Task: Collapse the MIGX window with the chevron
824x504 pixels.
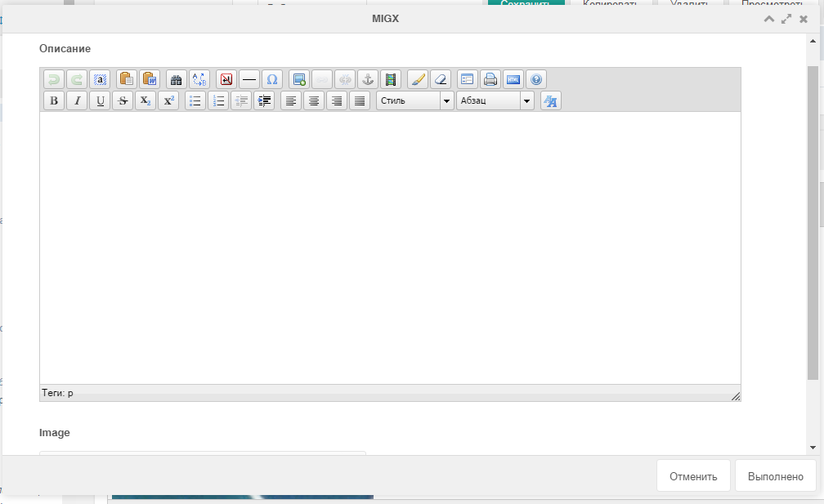Action: tap(768, 19)
